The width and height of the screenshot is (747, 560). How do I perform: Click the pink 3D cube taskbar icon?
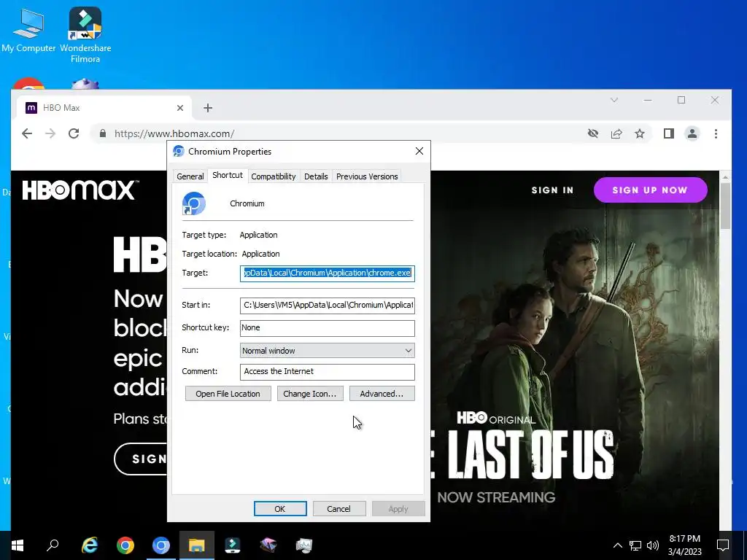click(268, 545)
